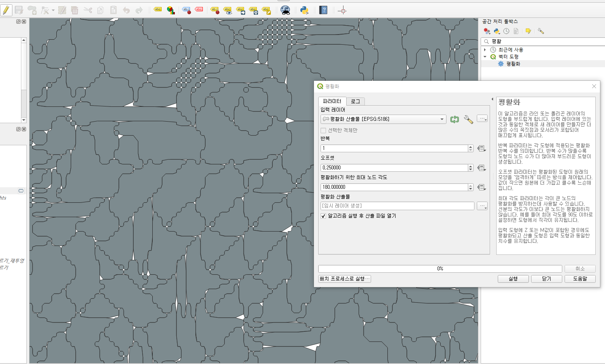Click the left panel scroll-down arrow
This screenshot has height=364, width=605.
24,120
